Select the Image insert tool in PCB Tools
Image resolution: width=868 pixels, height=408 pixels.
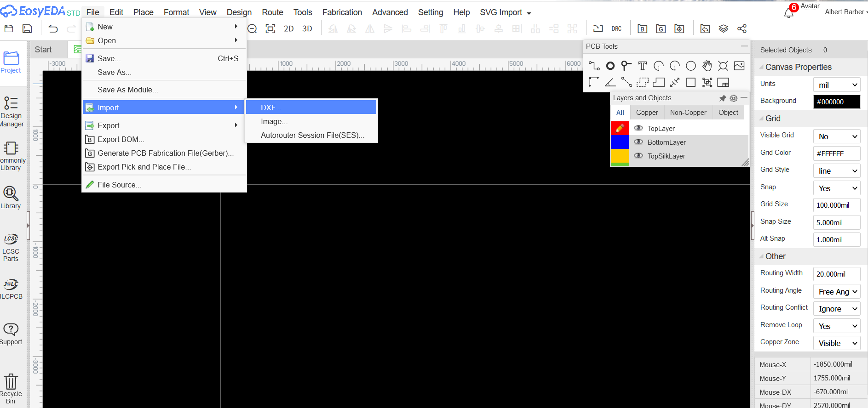point(739,66)
